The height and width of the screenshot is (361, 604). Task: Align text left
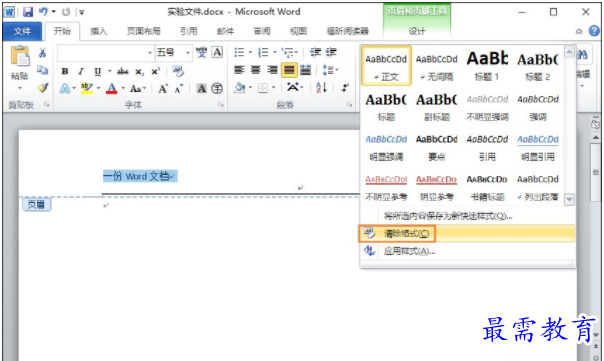click(x=239, y=70)
